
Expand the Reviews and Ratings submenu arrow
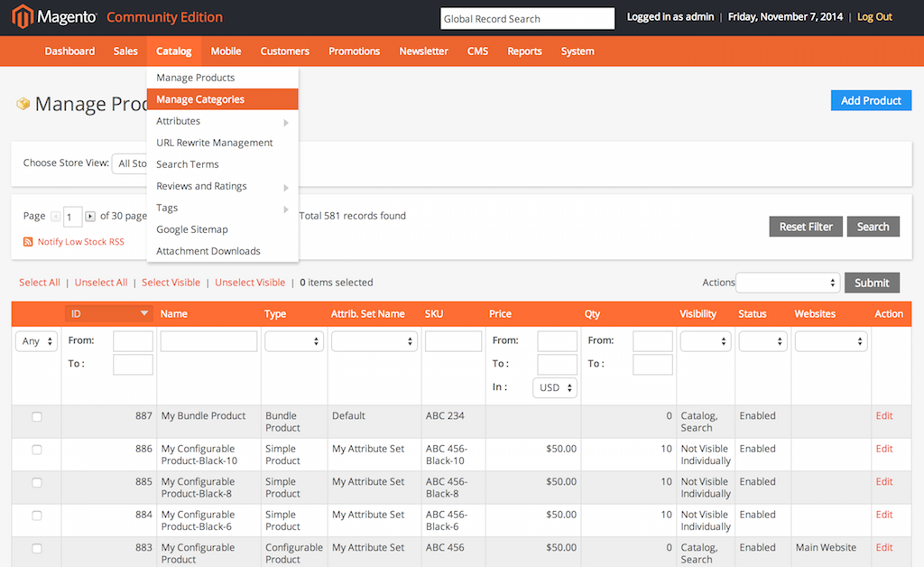(x=286, y=188)
